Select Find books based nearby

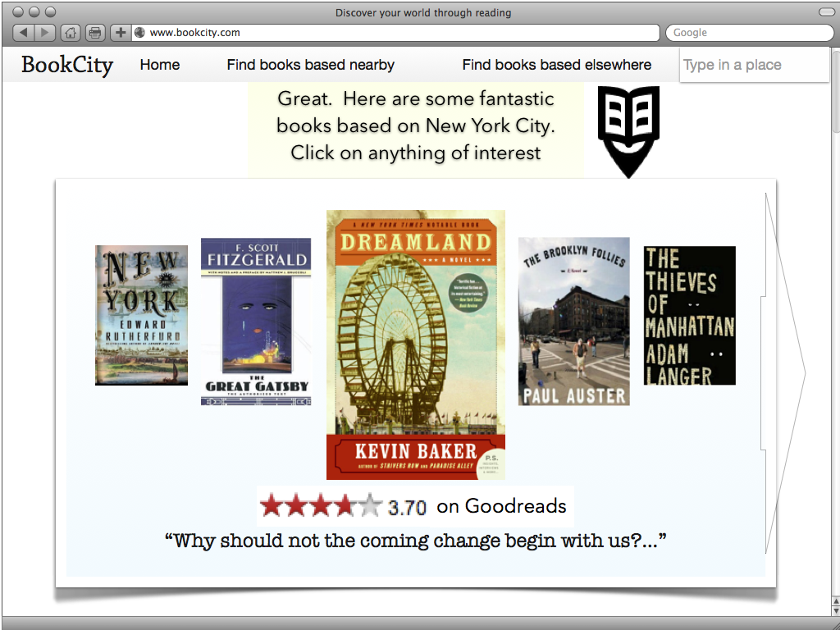point(311,65)
